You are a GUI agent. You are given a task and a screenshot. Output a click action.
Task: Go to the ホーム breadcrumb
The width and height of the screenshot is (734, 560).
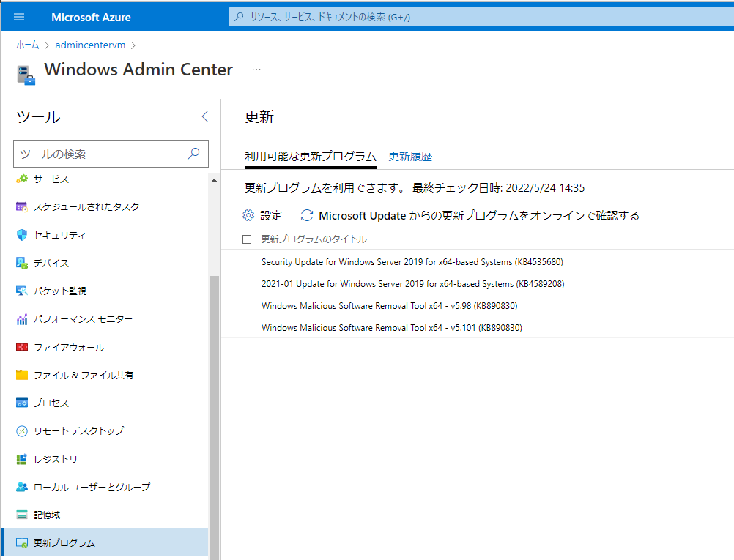click(28, 45)
